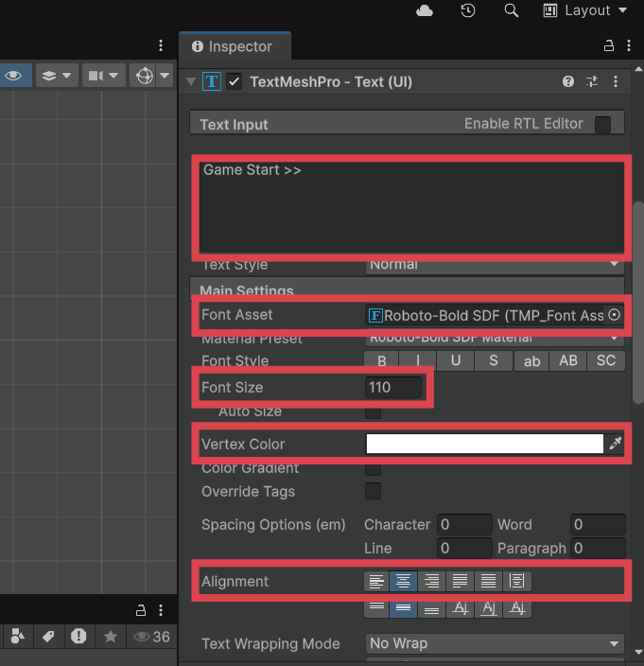Click the white Vertex Color swatch
The width and height of the screenshot is (644, 666).
click(484, 444)
